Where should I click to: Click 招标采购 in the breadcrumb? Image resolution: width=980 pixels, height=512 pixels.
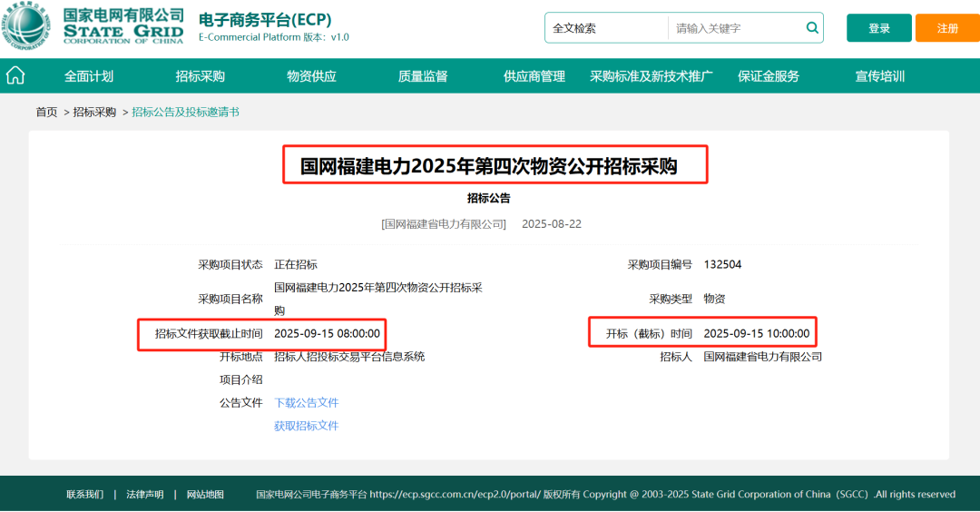click(94, 112)
